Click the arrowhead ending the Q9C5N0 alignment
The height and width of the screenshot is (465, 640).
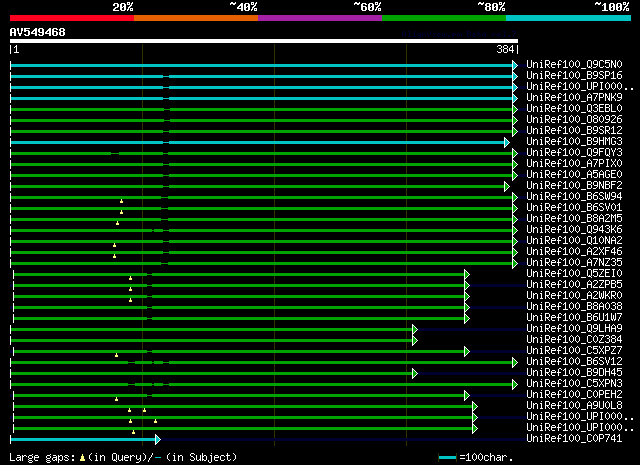pyautogui.click(x=515, y=65)
